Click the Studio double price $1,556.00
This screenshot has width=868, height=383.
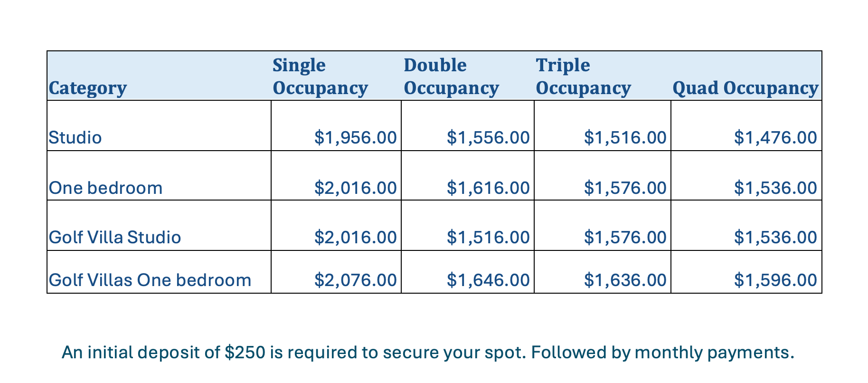click(488, 137)
